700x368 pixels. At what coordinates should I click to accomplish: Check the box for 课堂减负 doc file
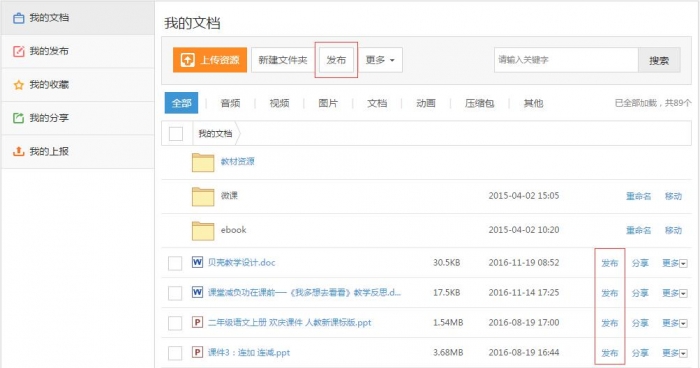click(175, 293)
